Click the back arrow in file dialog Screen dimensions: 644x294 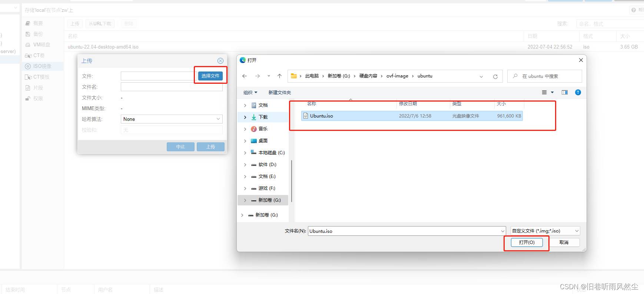point(245,76)
